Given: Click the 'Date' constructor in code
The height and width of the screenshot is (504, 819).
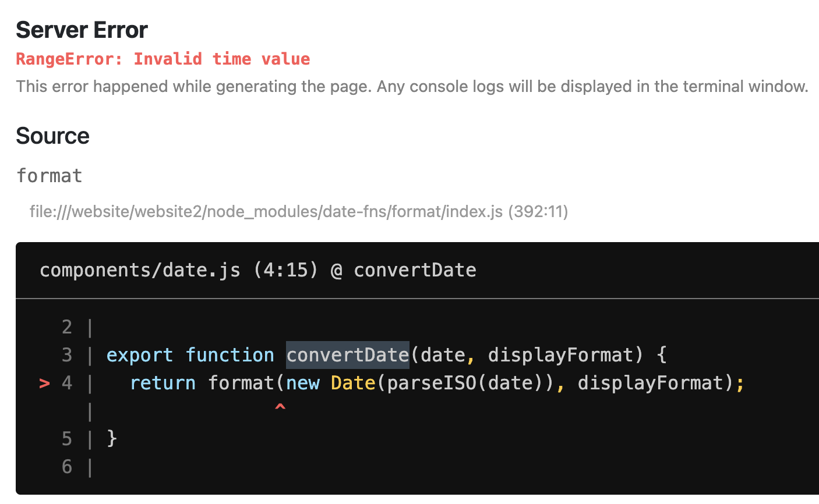Looking at the screenshot, I should (x=353, y=383).
